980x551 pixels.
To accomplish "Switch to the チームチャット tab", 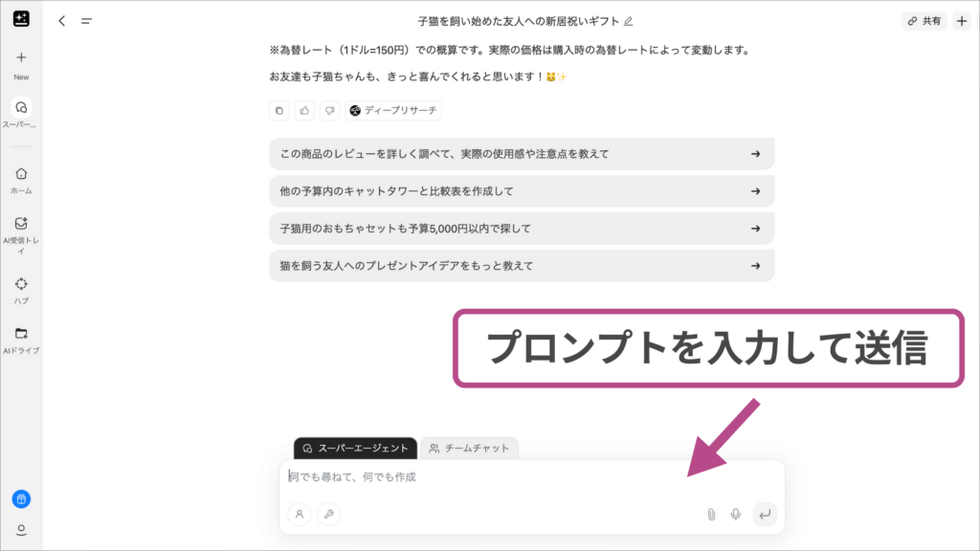I will coord(469,447).
